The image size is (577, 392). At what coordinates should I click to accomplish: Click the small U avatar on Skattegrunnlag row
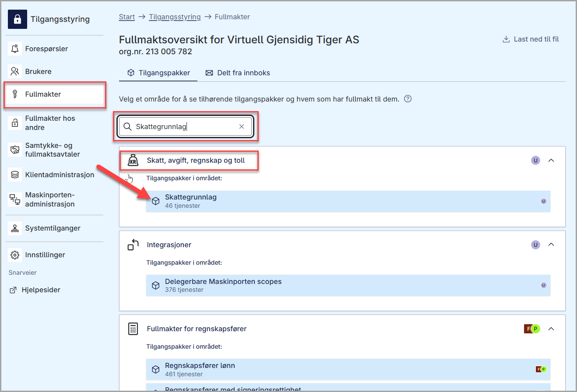tap(544, 201)
